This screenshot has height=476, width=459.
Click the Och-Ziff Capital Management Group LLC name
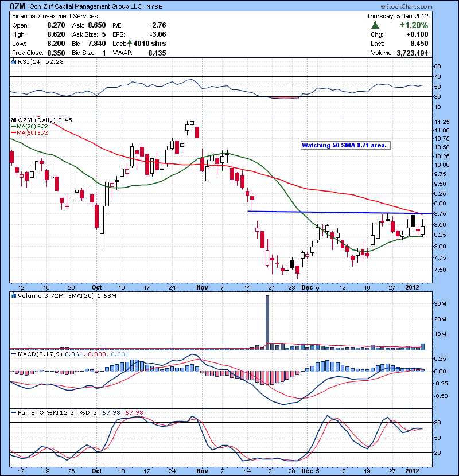pyautogui.click(x=85, y=6)
